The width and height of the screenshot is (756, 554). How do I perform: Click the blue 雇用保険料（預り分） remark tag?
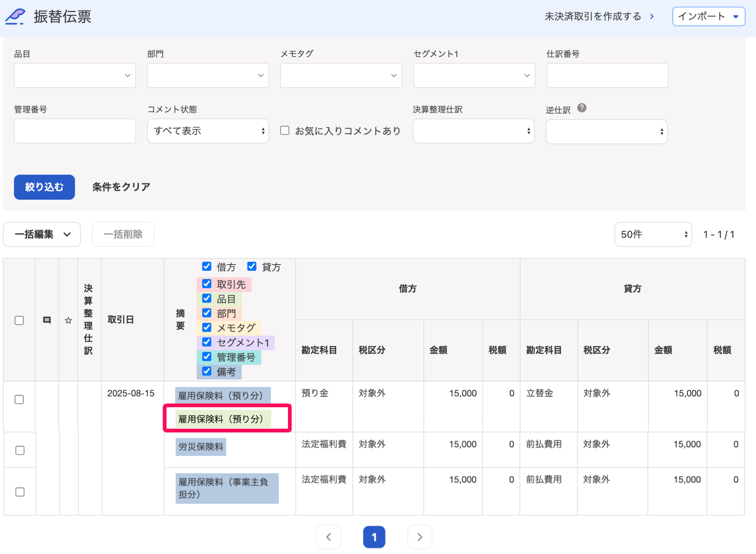pyautogui.click(x=223, y=395)
